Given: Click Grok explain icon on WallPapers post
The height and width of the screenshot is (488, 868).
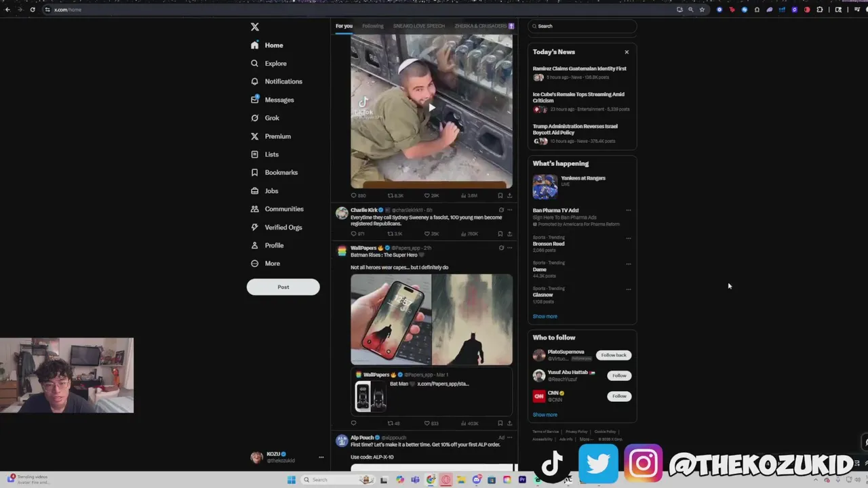Looking at the screenshot, I should click(x=501, y=248).
